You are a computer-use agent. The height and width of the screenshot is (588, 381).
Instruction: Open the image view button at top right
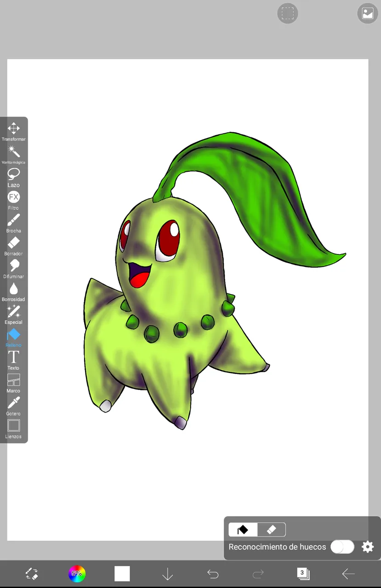[368, 13]
